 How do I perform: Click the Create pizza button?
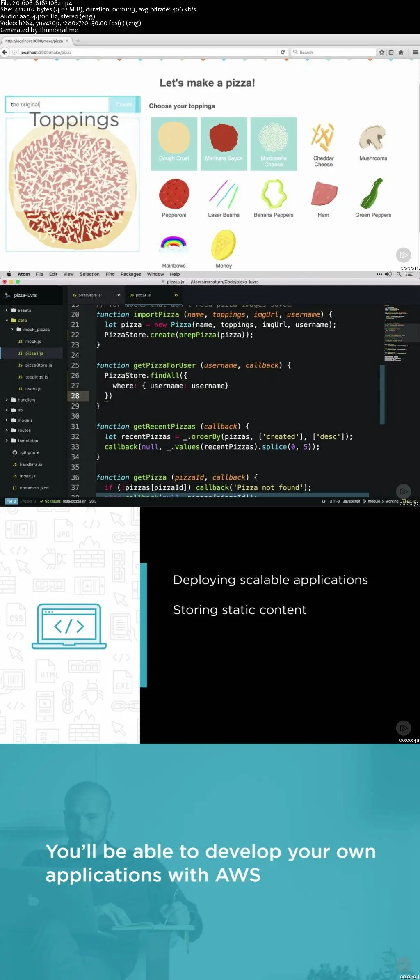tap(125, 104)
